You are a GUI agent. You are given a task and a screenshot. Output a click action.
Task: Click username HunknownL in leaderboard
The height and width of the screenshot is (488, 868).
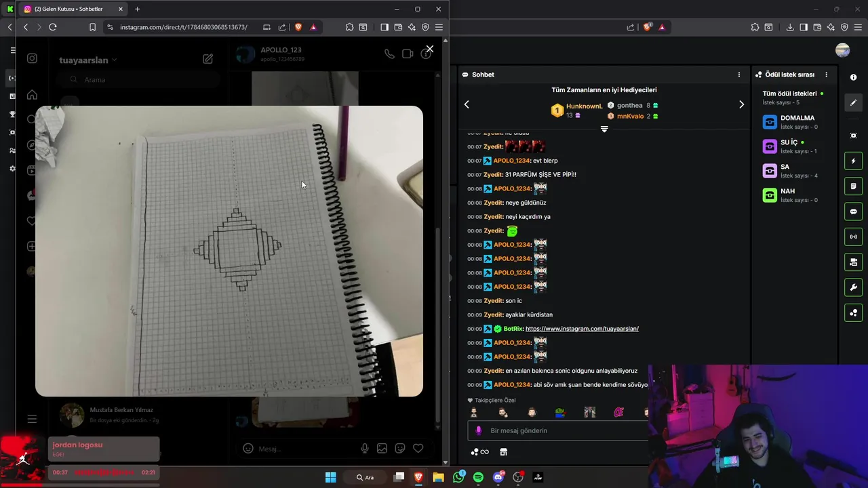click(584, 106)
